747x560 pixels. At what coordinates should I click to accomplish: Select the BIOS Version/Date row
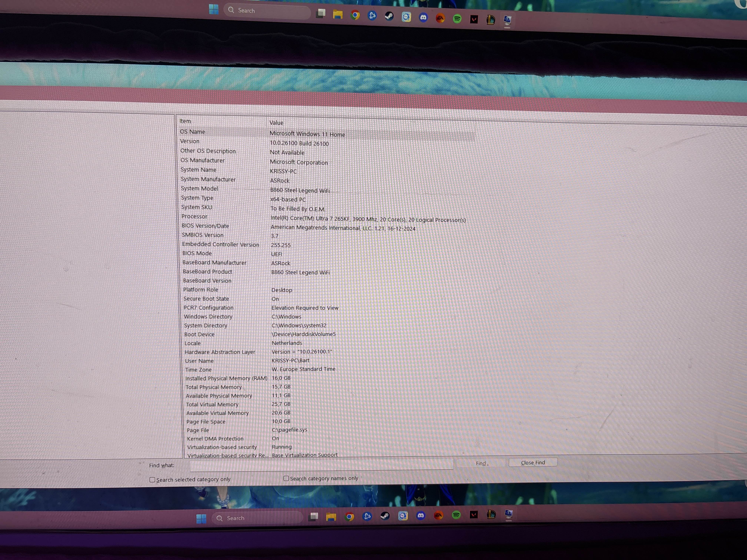click(x=205, y=226)
